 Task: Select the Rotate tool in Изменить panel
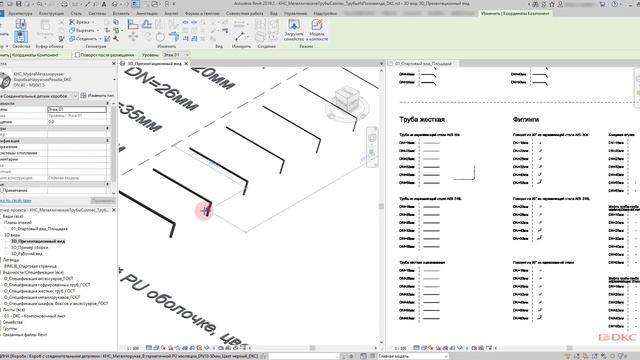pyautogui.click(x=160, y=37)
